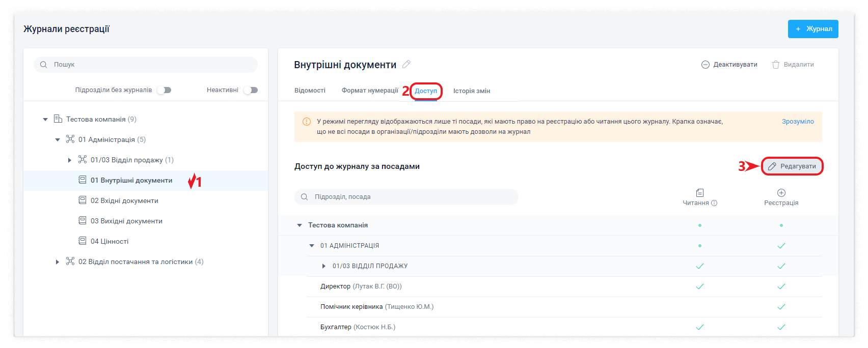Toggle reading access checkmark for Директор
Screen dimensions: 868x348
699,286
